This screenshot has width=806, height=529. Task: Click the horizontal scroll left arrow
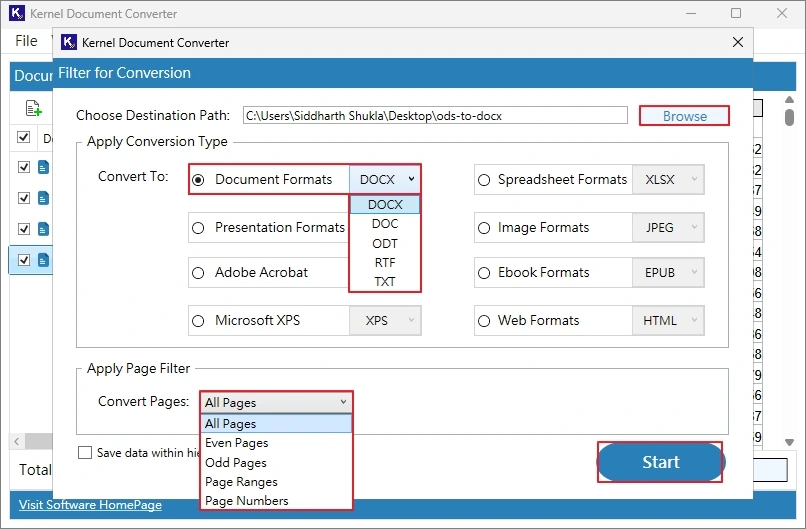17,441
